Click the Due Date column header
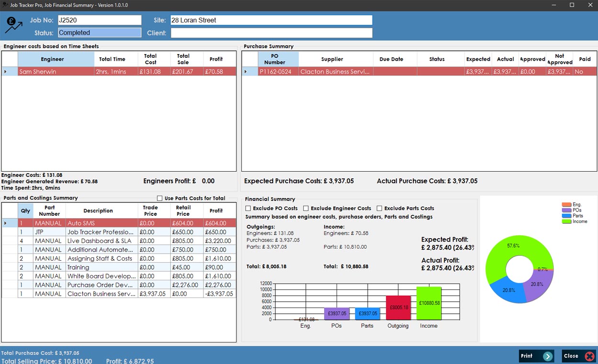Image resolution: width=598 pixels, height=364 pixels. 395,59
